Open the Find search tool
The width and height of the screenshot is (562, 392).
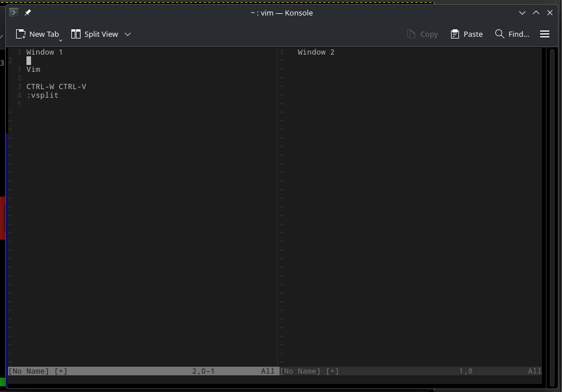click(512, 34)
